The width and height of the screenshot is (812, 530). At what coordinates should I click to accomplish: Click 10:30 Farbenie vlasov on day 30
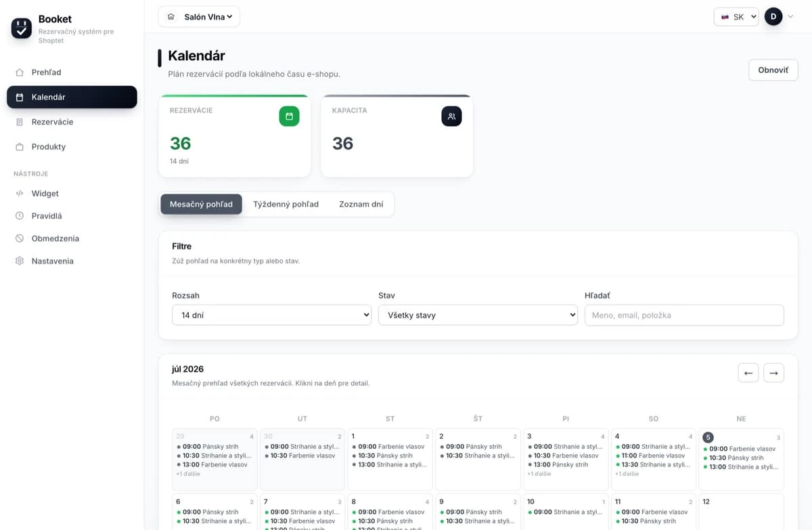[300, 456]
